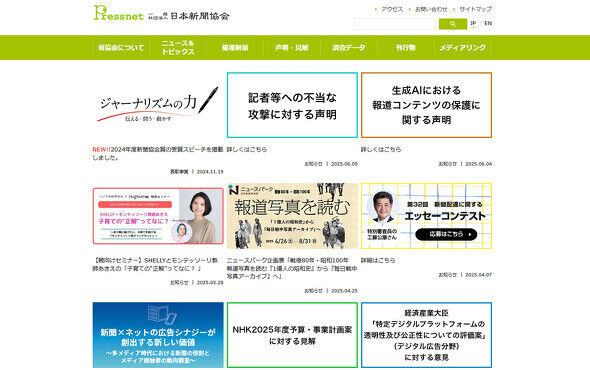Click the お知らせ label dated 2025.06.05

point(313,164)
